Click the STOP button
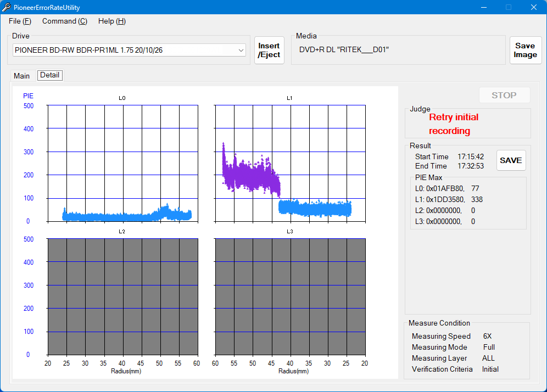Screen dimensions: 547x392 [504, 95]
